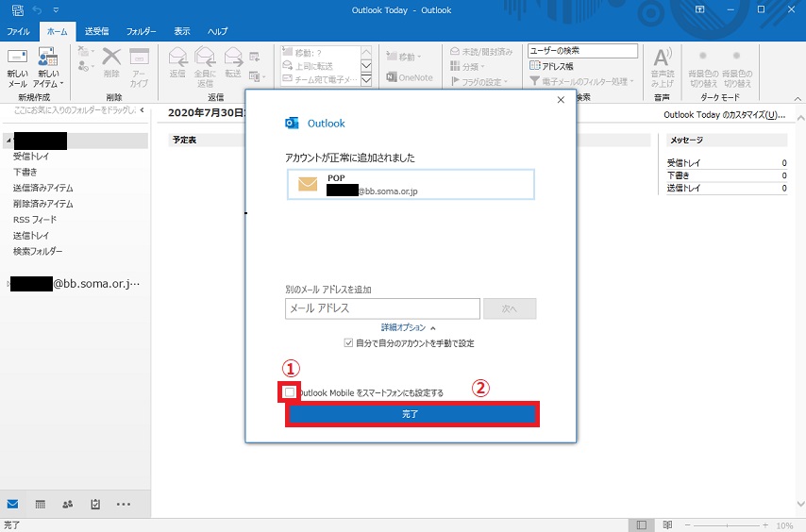Select the Home (ホーム) tab
This screenshot has height=532, width=806.
(57, 31)
